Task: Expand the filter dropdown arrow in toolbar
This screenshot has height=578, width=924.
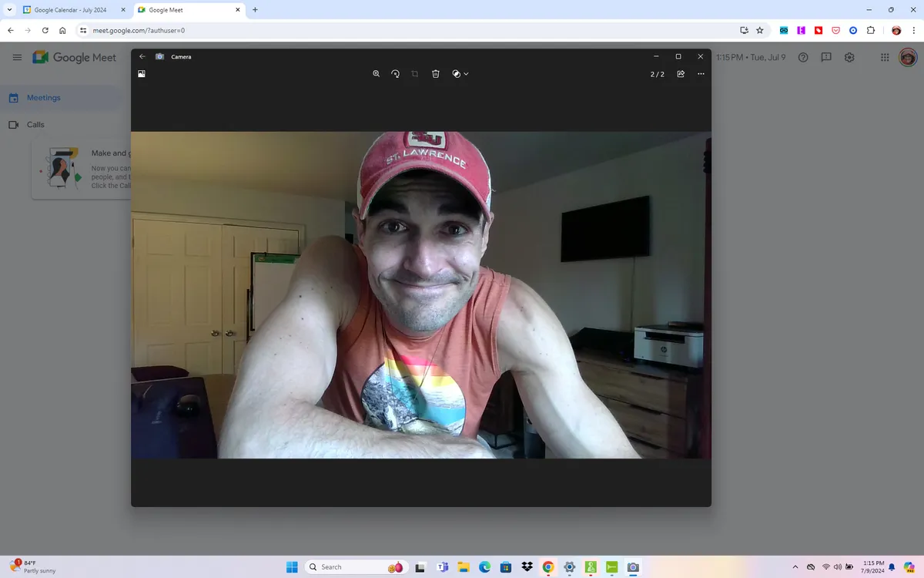Action: click(467, 74)
